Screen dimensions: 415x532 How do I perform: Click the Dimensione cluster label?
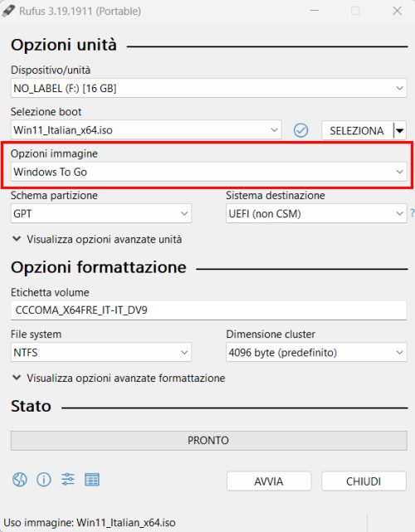[x=271, y=334]
